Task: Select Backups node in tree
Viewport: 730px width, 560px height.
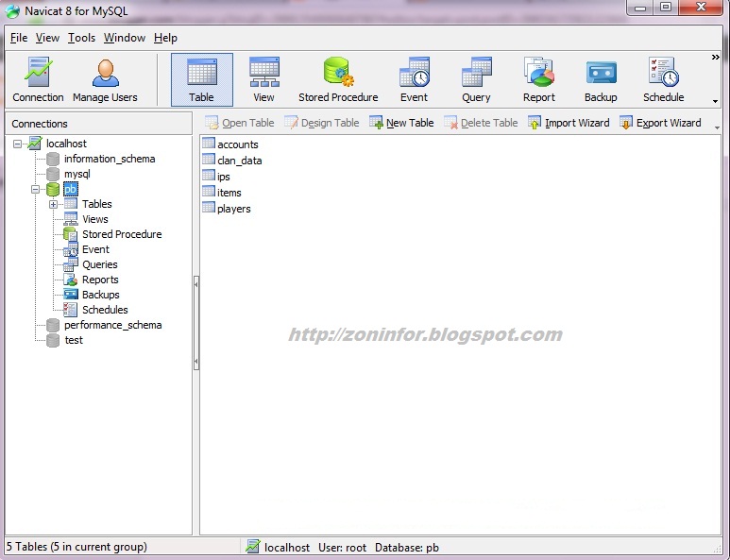Action: [x=100, y=295]
